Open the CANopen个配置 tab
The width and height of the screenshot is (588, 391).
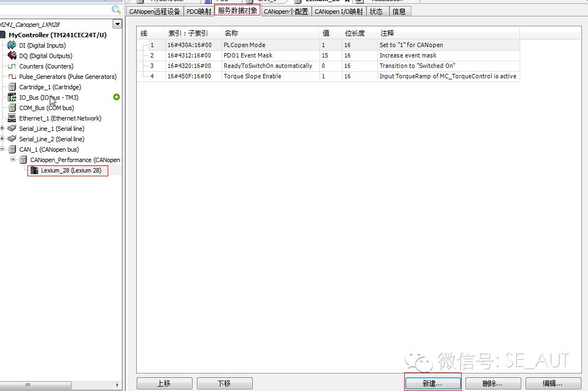click(x=286, y=12)
